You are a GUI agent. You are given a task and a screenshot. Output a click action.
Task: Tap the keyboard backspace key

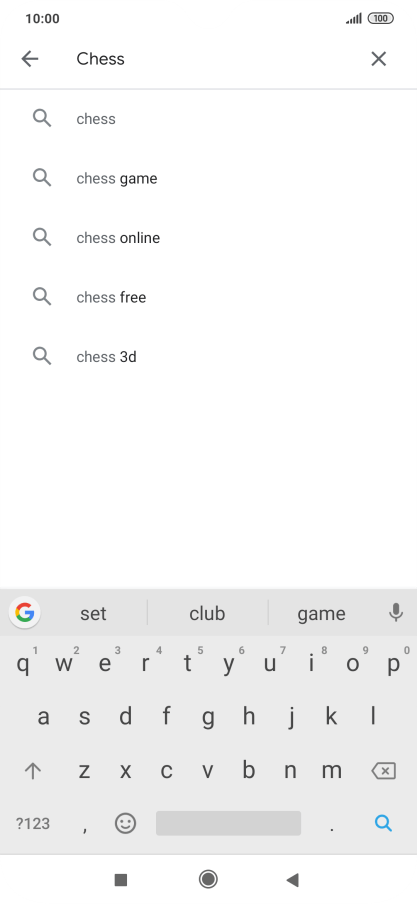coord(384,770)
